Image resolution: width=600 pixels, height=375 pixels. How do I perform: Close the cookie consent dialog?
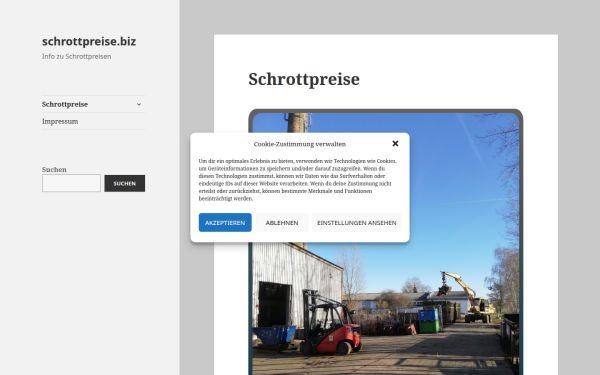coord(395,143)
